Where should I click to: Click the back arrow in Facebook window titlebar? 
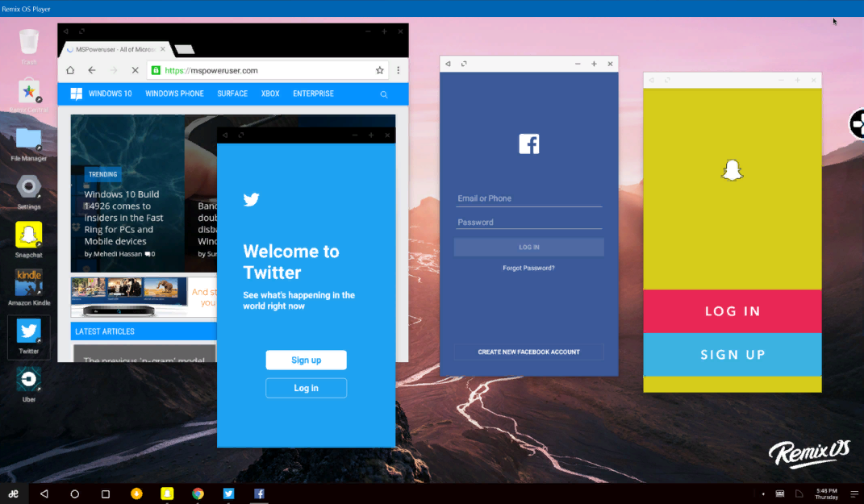[x=448, y=64]
